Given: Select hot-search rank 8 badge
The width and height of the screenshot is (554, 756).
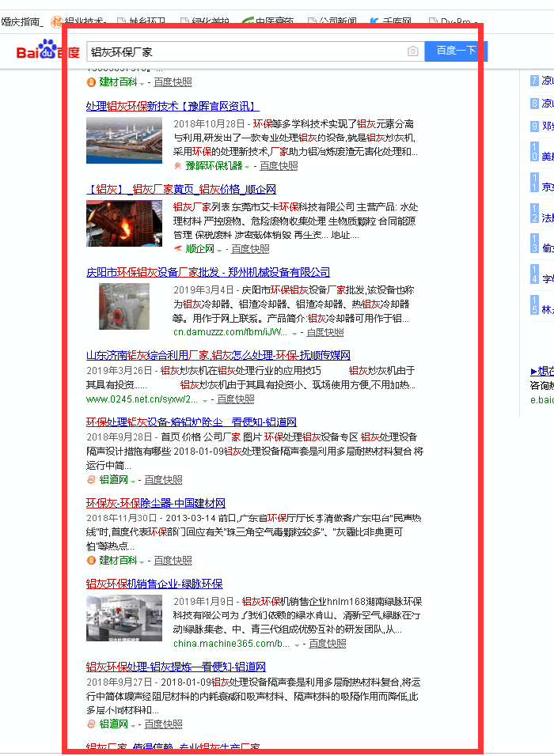Looking at the screenshot, I should coord(534,103).
